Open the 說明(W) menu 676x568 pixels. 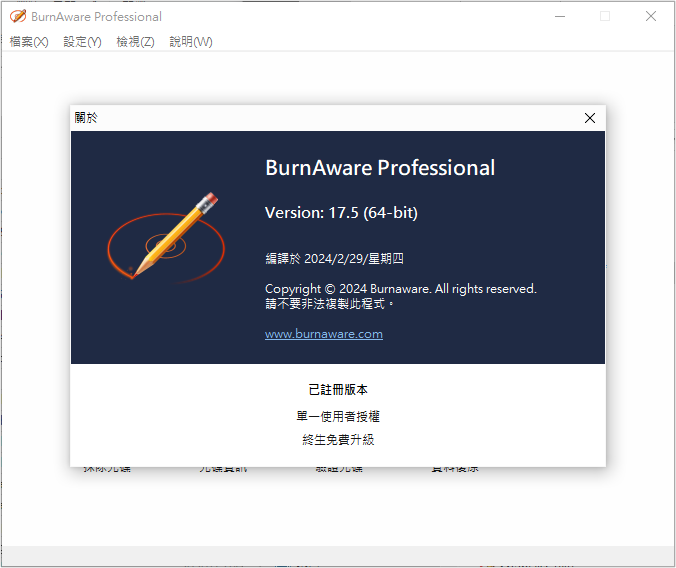click(191, 42)
